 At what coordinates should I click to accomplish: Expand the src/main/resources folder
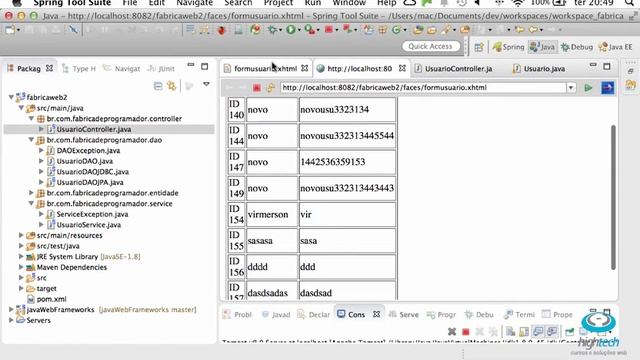point(21,235)
